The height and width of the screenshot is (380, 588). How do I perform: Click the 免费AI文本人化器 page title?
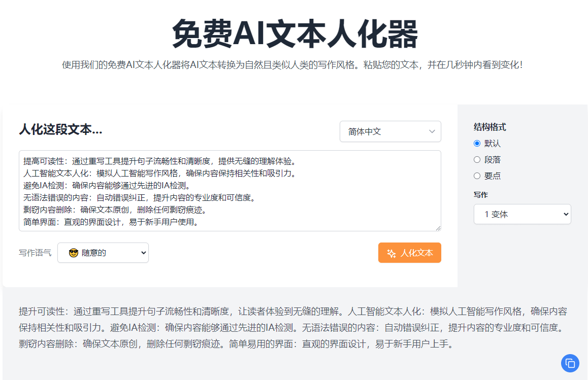click(x=295, y=34)
